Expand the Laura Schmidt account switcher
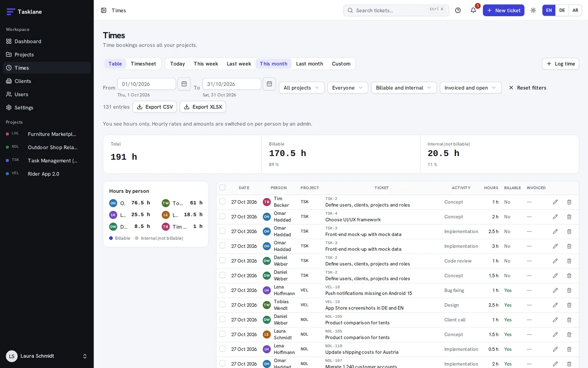Screen dimensions: 588x368 point(47,356)
